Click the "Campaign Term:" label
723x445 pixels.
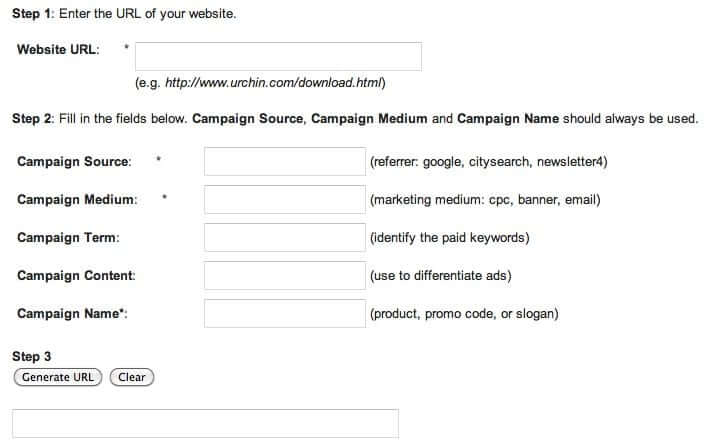tap(67, 238)
